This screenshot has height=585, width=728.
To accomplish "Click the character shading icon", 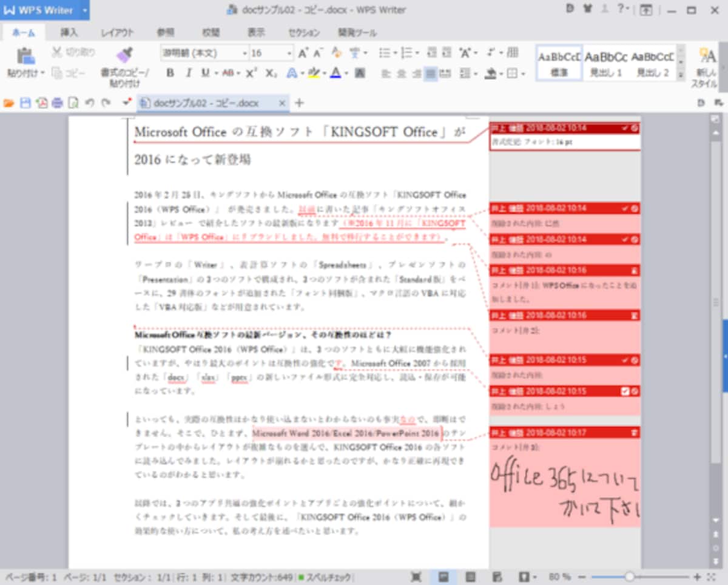I will [x=360, y=73].
